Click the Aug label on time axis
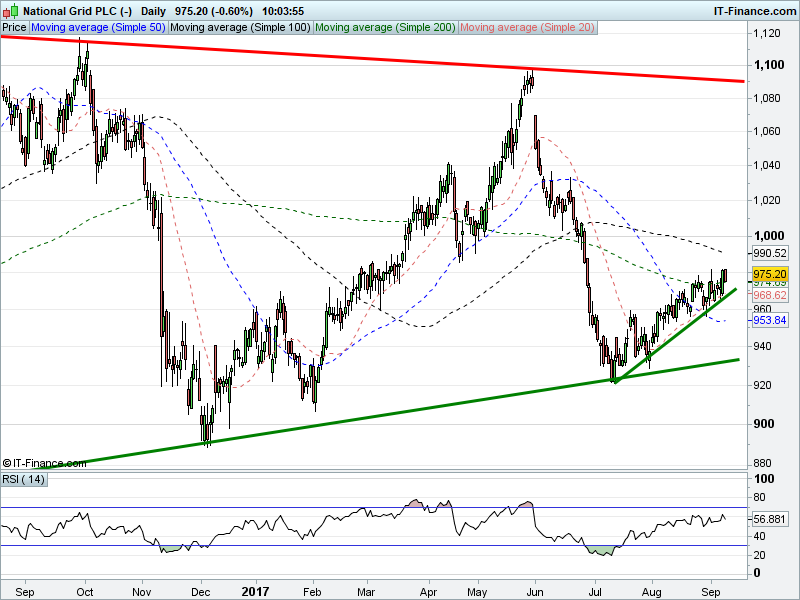Image resolution: width=800 pixels, height=600 pixels. click(652, 592)
